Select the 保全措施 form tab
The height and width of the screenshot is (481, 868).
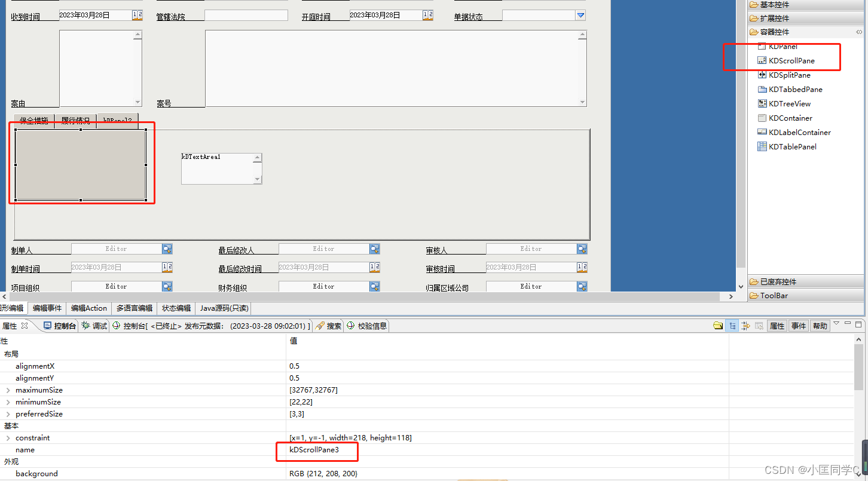click(x=34, y=121)
